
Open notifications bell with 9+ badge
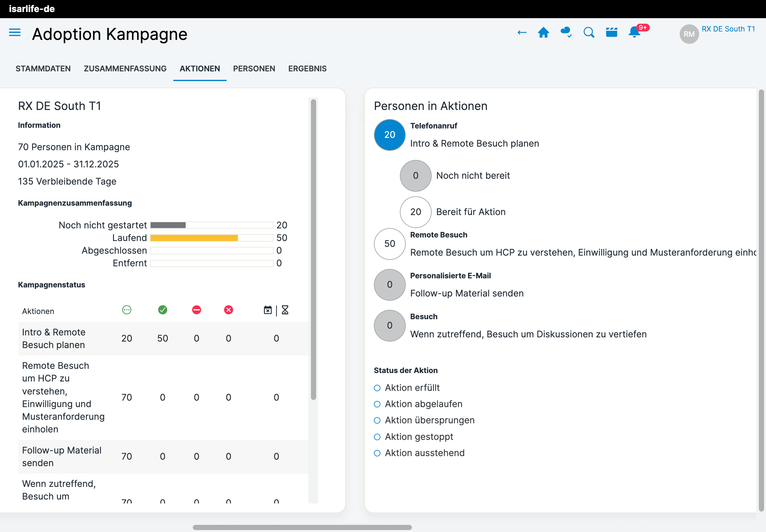(x=634, y=32)
